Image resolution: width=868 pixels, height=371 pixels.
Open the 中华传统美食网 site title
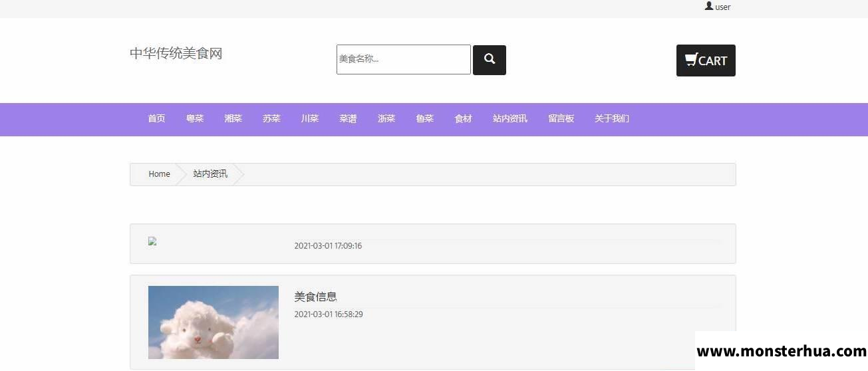[x=176, y=54]
